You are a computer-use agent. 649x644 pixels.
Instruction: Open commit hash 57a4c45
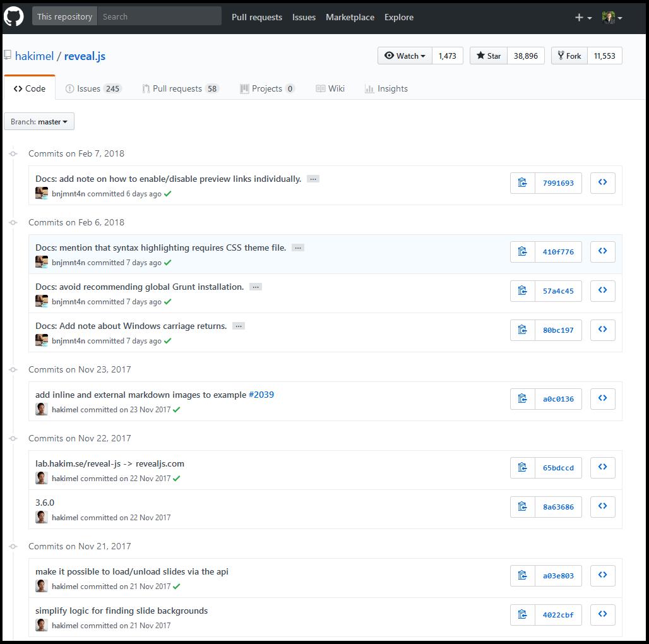[558, 291]
